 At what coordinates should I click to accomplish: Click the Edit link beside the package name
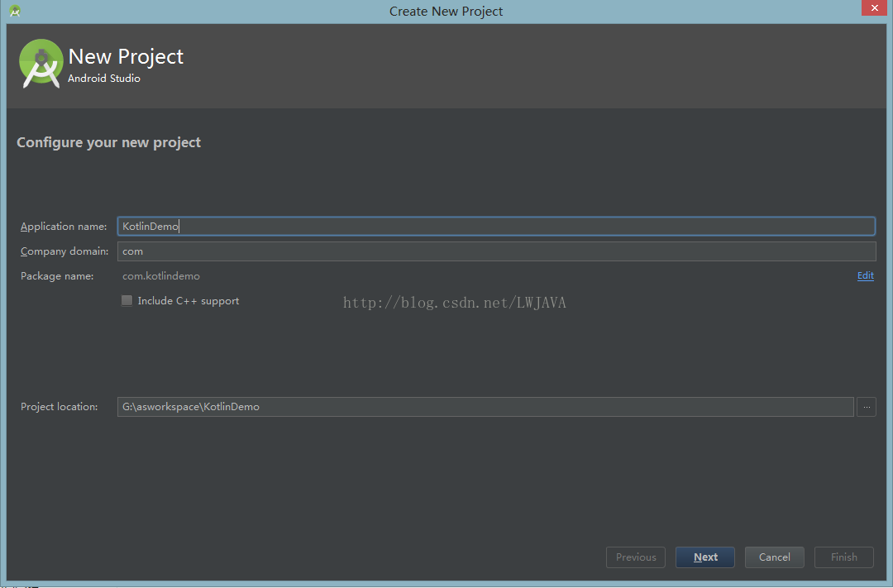pos(865,275)
